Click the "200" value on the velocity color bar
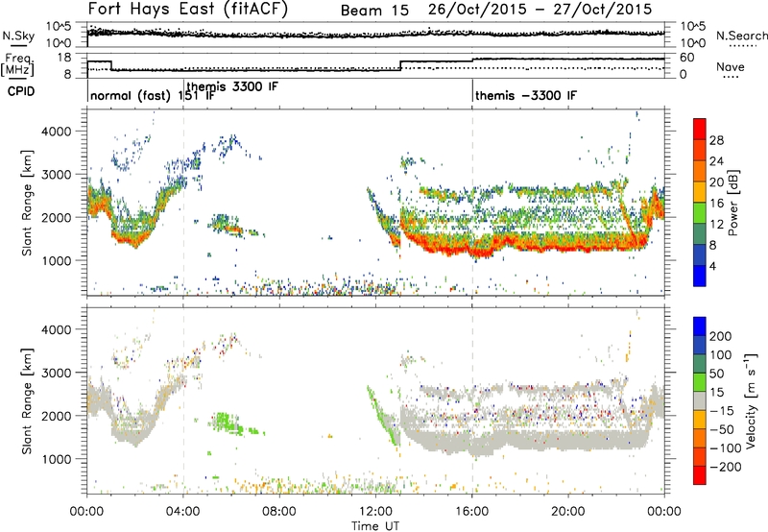The width and height of the screenshot is (768, 532). 721,336
